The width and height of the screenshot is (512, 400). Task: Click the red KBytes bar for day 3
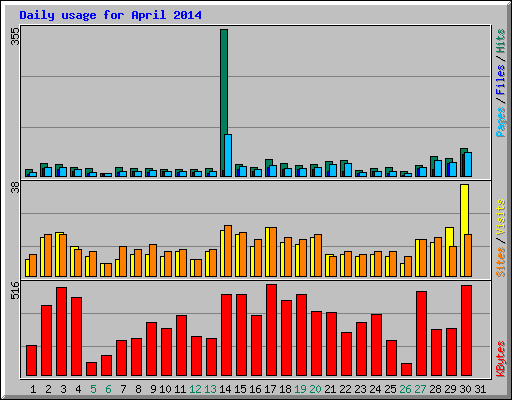pos(61,331)
